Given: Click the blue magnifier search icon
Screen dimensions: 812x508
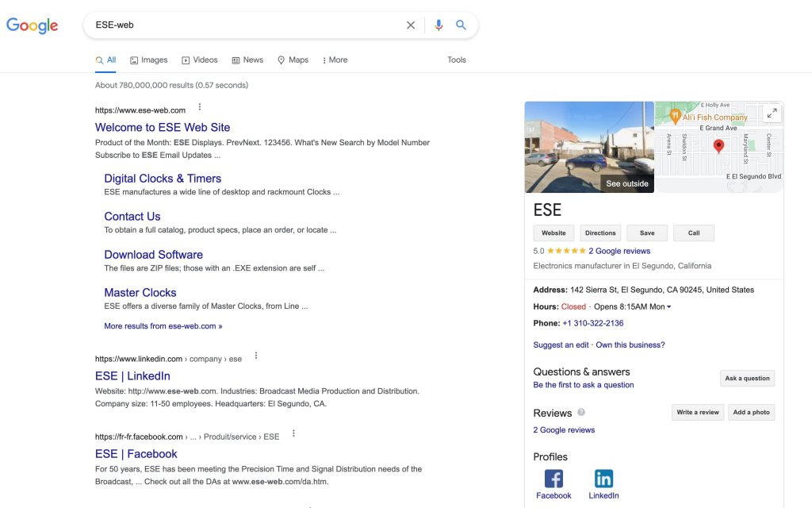Looking at the screenshot, I should pos(461,25).
